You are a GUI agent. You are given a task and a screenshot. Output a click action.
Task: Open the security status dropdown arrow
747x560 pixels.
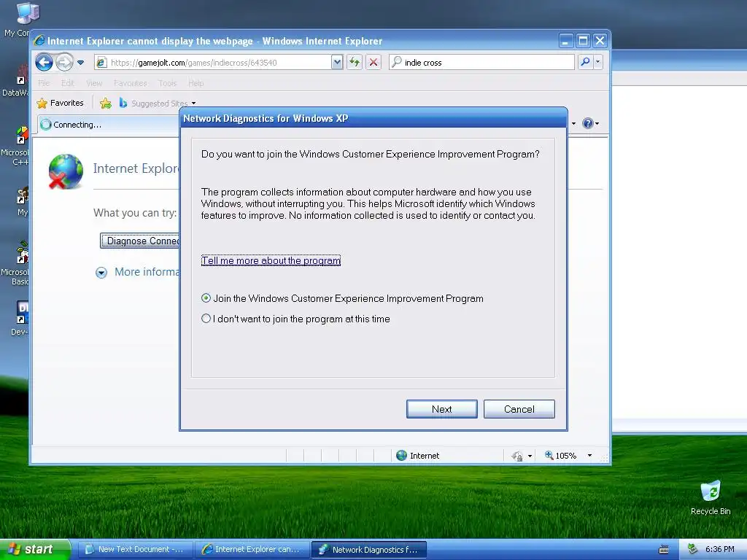tap(530, 456)
